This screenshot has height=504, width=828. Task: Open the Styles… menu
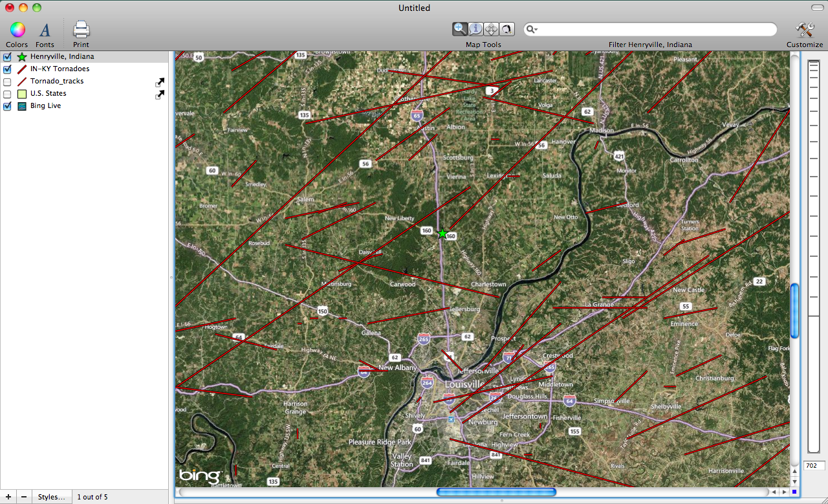51,497
